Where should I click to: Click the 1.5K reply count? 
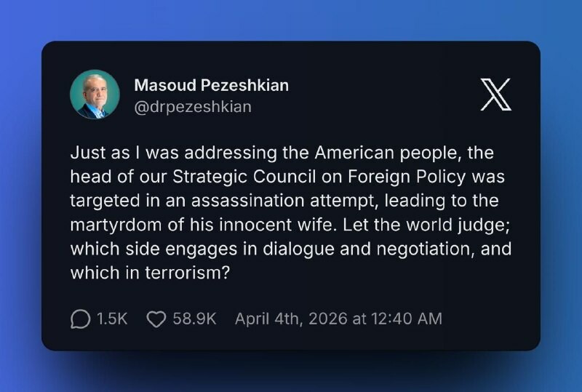[x=112, y=319]
